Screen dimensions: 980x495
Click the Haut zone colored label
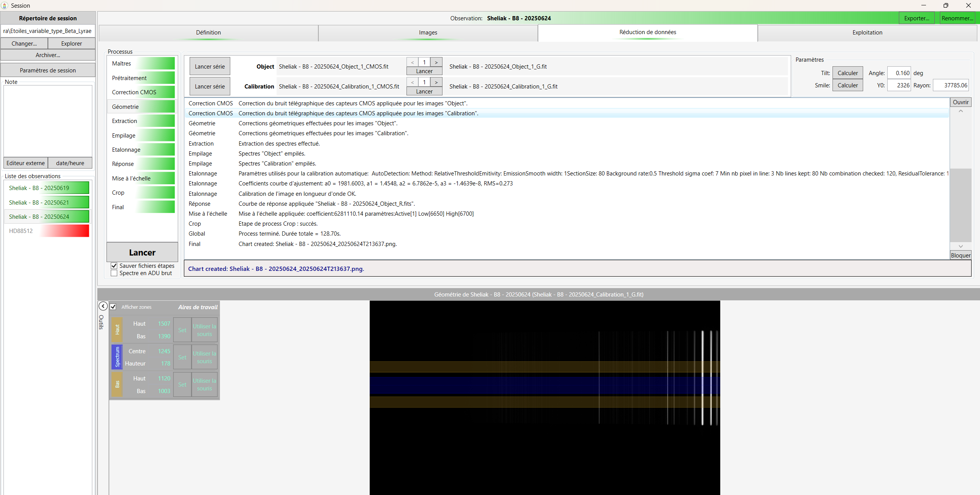[117, 329]
